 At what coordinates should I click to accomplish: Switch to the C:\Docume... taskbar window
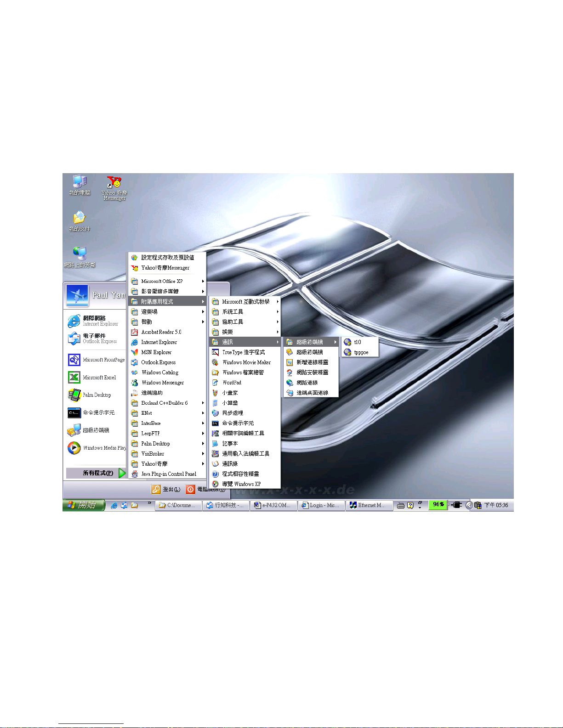click(178, 505)
